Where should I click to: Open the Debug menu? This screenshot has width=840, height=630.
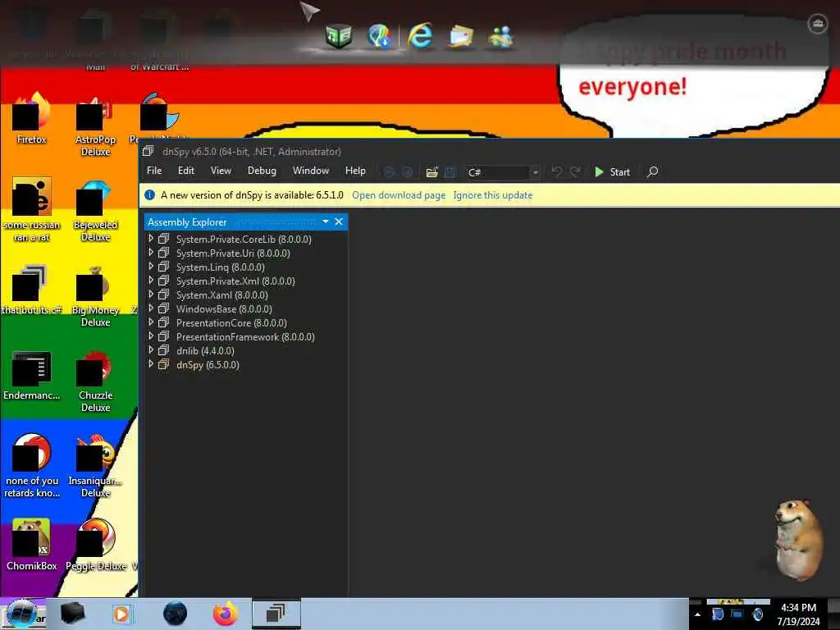pyautogui.click(x=262, y=171)
